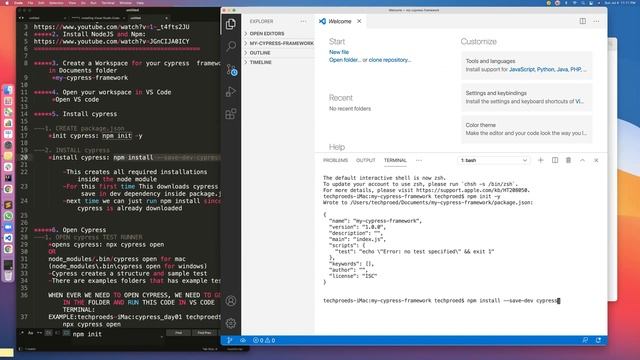Screen dimensions: 640x360
Task: Switch to the Output panel tab
Action: coord(366,160)
